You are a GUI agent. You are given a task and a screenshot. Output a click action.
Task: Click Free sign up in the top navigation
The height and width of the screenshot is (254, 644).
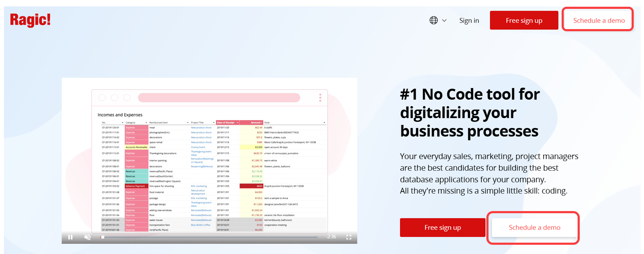point(524,20)
